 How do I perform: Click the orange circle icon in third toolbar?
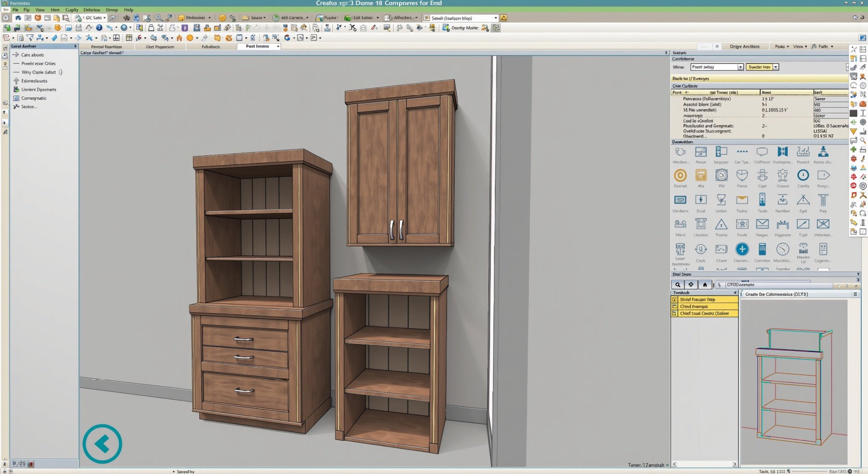(190, 38)
